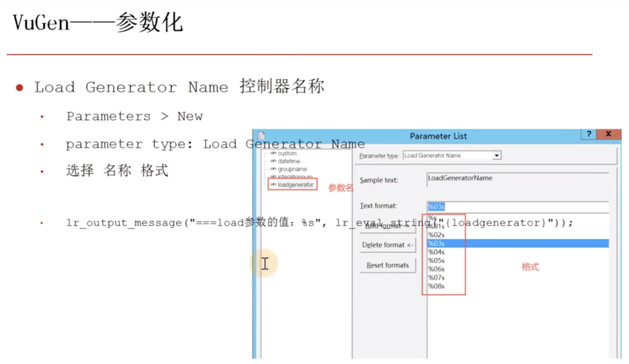Image resolution: width=629 pixels, height=364 pixels.
Task: Close the Parameter List dialog
Action: click(608, 134)
